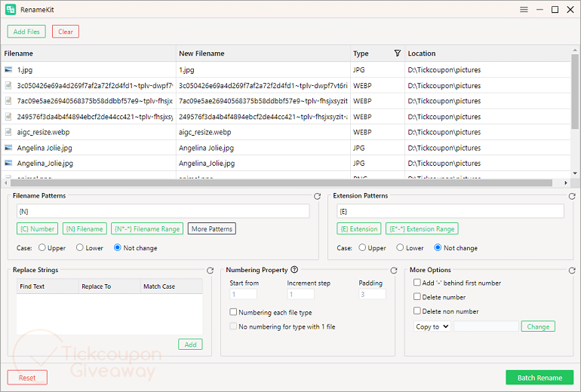This screenshot has height=392, width=581.
Task: Check the Delete number option
Action: (x=417, y=296)
